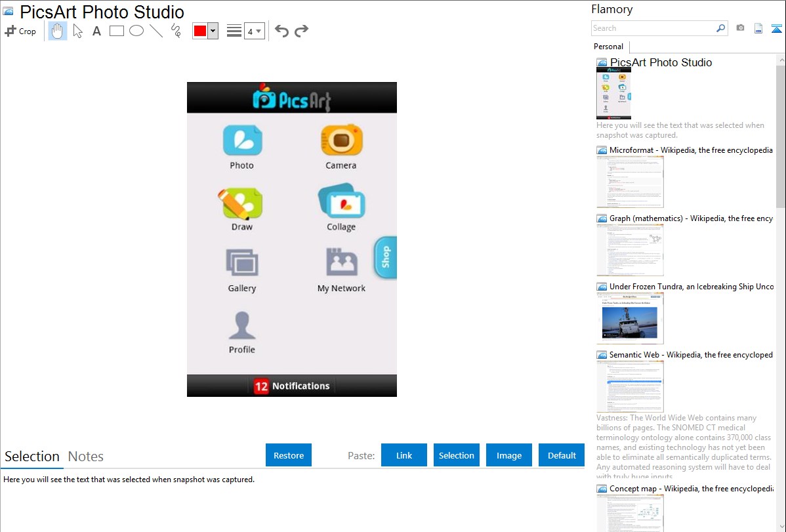Screen dimensions: 786x532
Task: Open Semantic Web snapshot thumbnail
Action: click(x=630, y=386)
